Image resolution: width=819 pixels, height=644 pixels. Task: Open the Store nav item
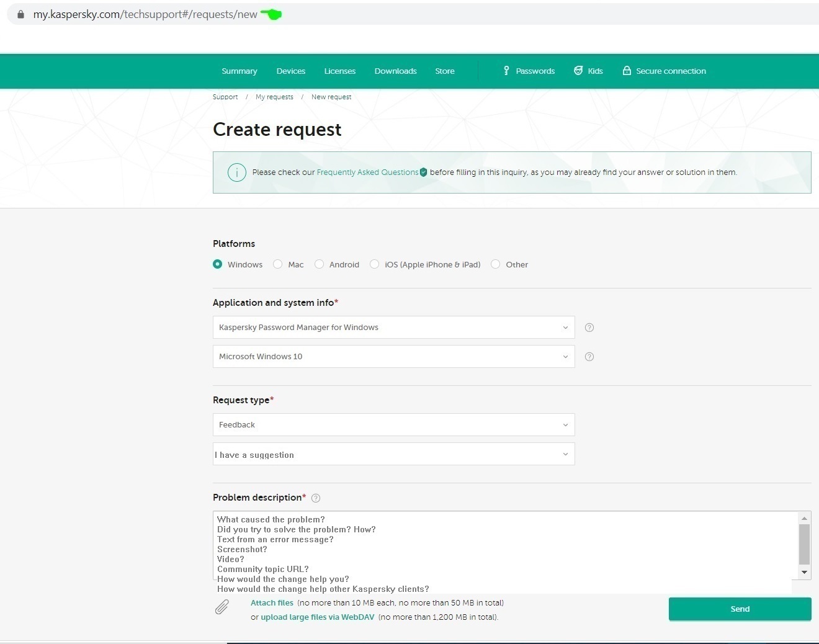pos(445,71)
